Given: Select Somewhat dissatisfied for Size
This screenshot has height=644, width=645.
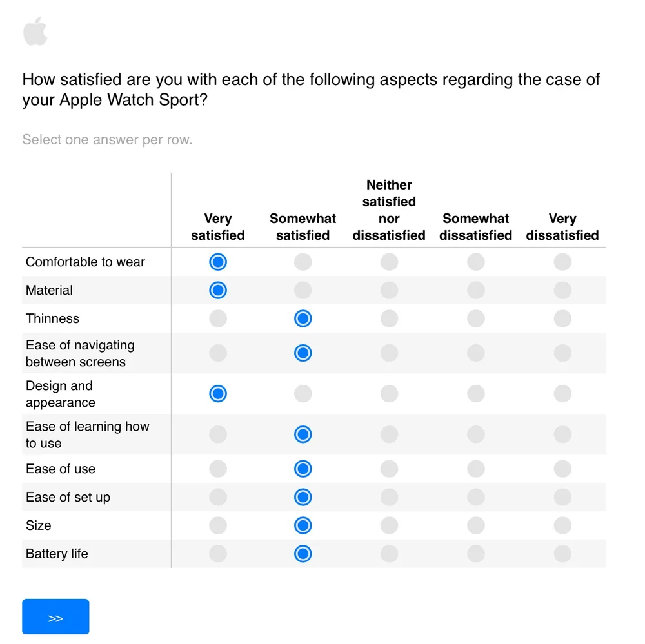Looking at the screenshot, I should (476, 525).
